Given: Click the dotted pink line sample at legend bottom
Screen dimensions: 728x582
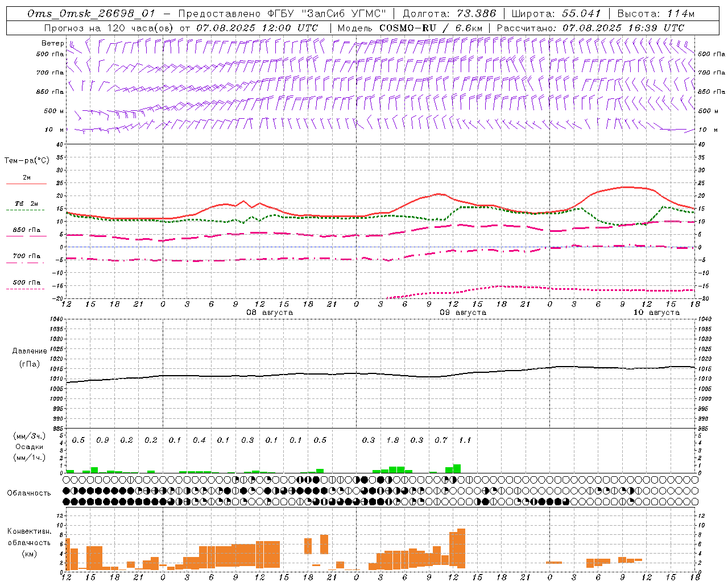Looking at the screenshot, I should tap(26, 289).
